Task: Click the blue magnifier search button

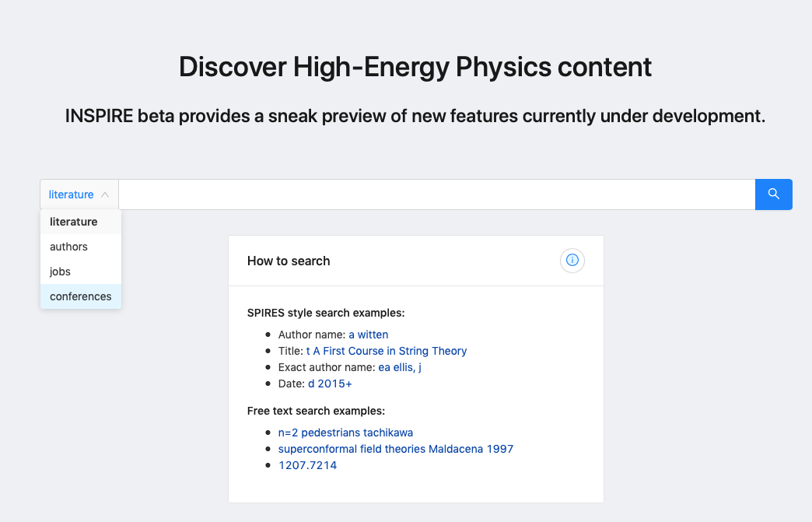Action: click(773, 194)
